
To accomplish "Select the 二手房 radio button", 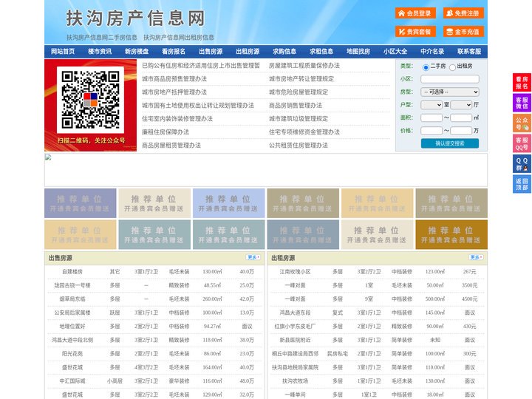I will click(426, 67).
